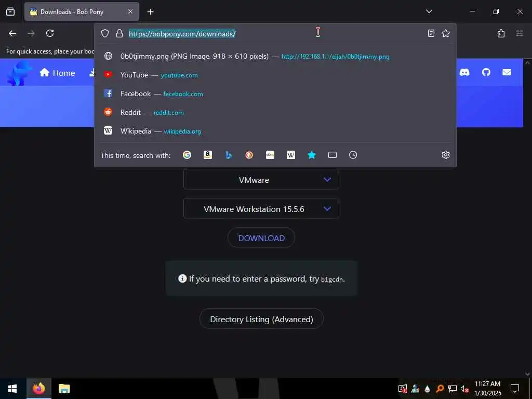The height and width of the screenshot is (399, 532).
Task: Click the magnifier tray icon
Action: pos(440,389)
